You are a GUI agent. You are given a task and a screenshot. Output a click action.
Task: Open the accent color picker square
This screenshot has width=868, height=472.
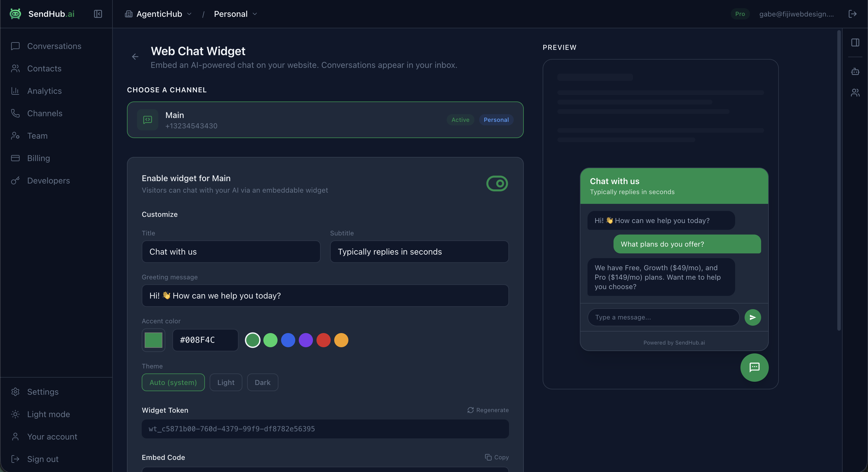coord(153,340)
